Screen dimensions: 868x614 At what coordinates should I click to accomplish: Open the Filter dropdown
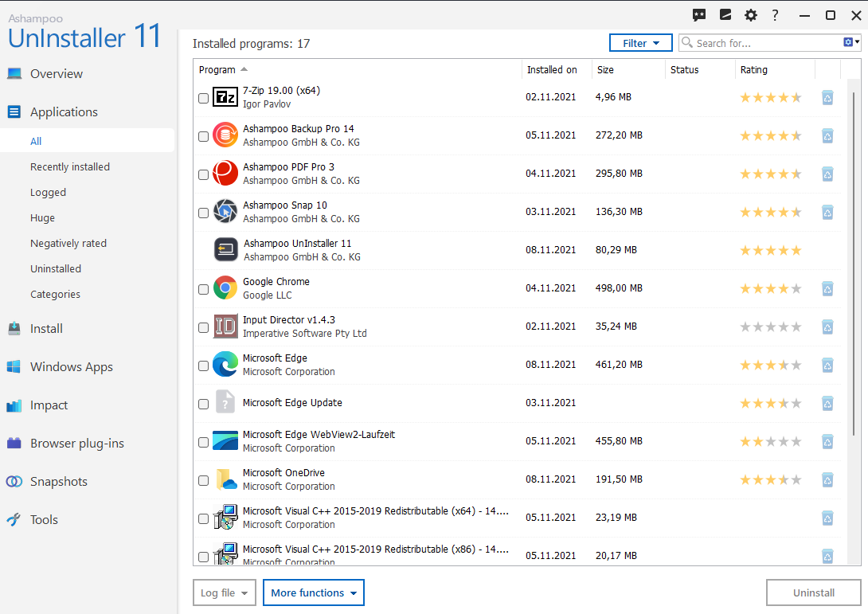coord(640,42)
